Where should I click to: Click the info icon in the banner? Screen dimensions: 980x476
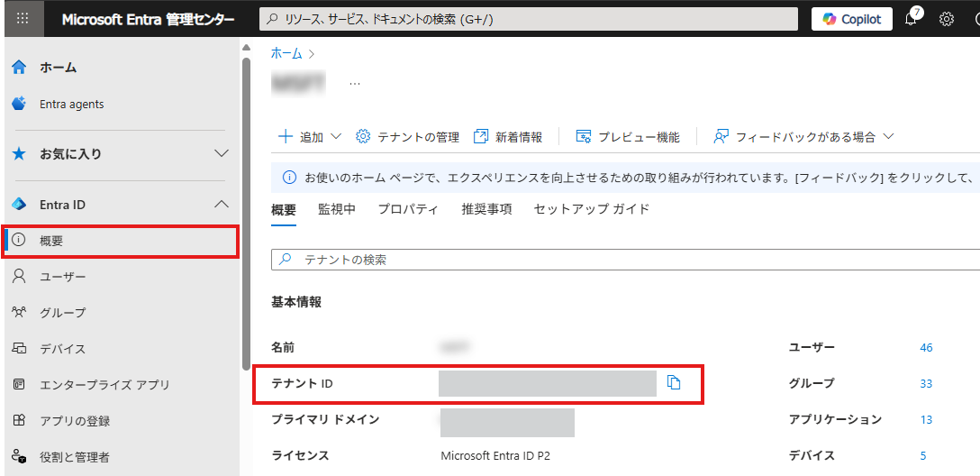coord(289,178)
